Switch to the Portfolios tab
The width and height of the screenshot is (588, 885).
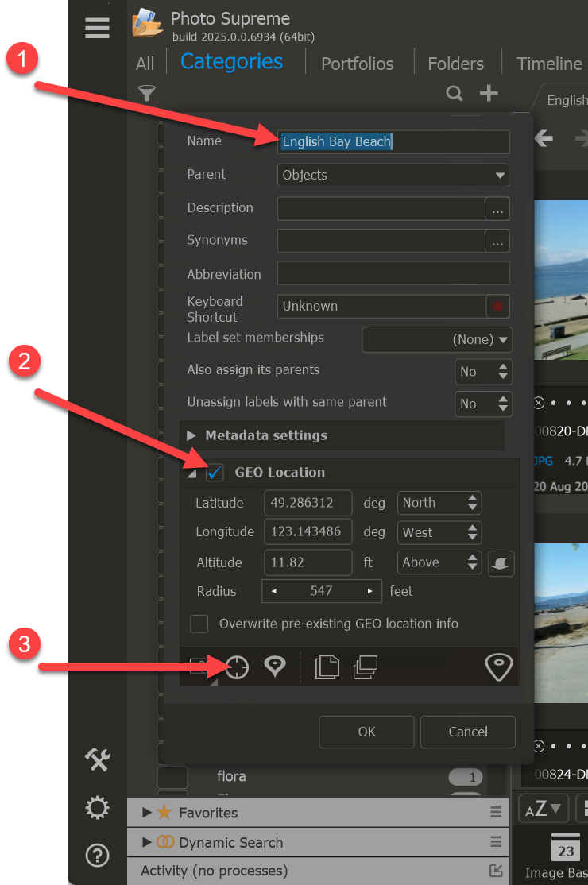358,64
